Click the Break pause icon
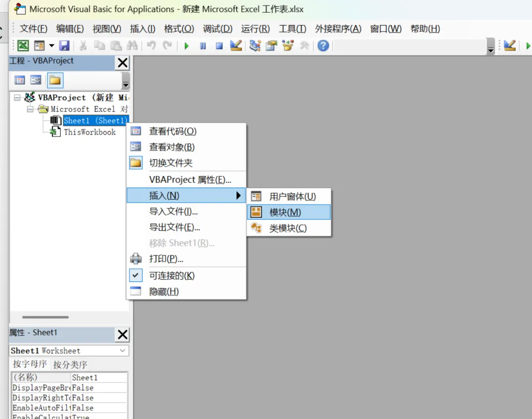 point(203,45)
